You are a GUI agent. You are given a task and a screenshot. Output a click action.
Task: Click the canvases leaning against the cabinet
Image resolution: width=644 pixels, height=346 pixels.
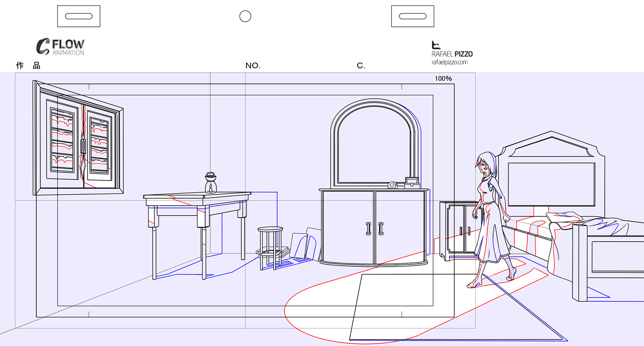pyautogui.click(x=306, y=244)
